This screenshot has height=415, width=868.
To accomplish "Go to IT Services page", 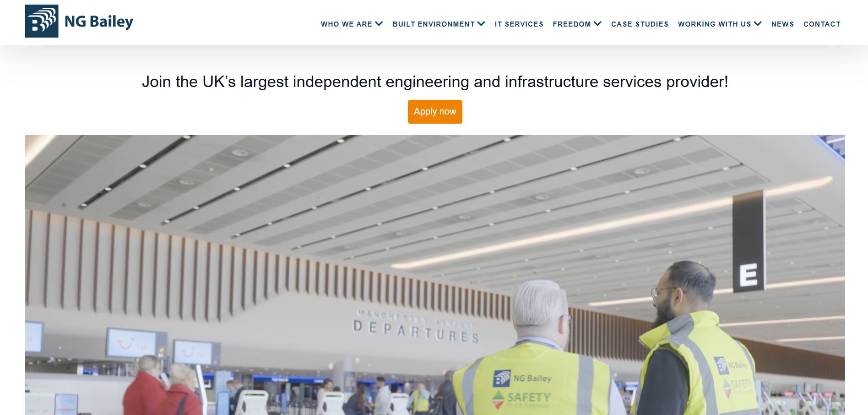I will click(x=519, y=24).
